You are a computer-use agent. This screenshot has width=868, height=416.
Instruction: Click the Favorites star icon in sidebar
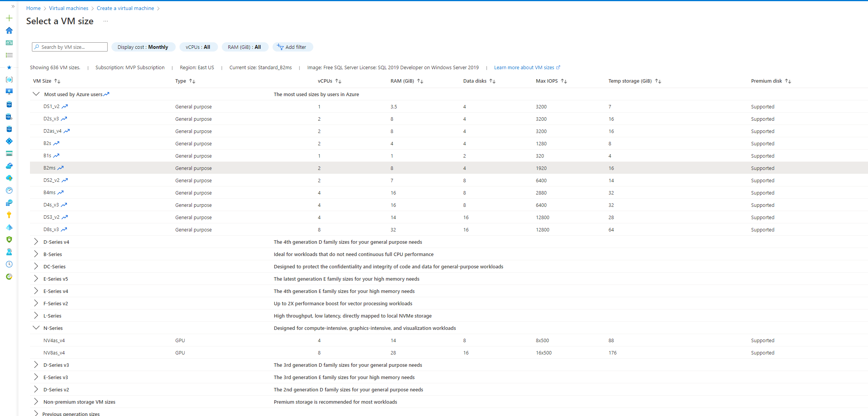[9, 67]
